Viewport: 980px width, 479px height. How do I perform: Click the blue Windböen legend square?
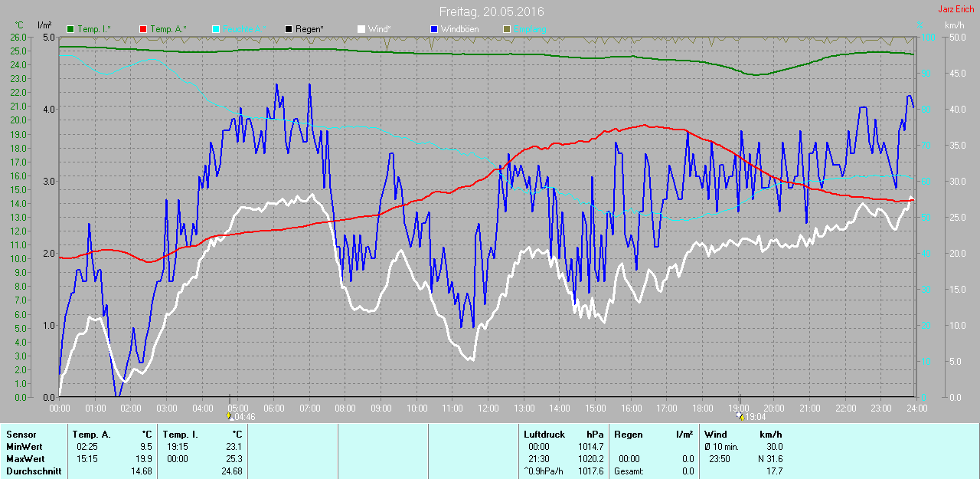[x=434, y=29]
